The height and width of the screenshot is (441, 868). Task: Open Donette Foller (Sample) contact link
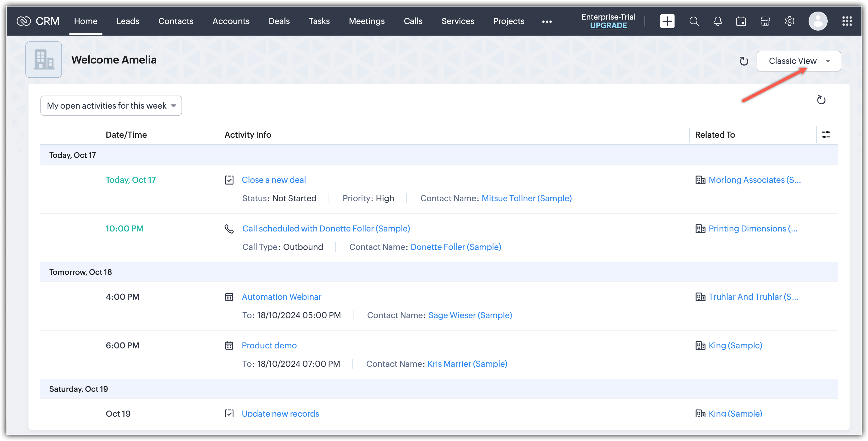coord(456,247)
